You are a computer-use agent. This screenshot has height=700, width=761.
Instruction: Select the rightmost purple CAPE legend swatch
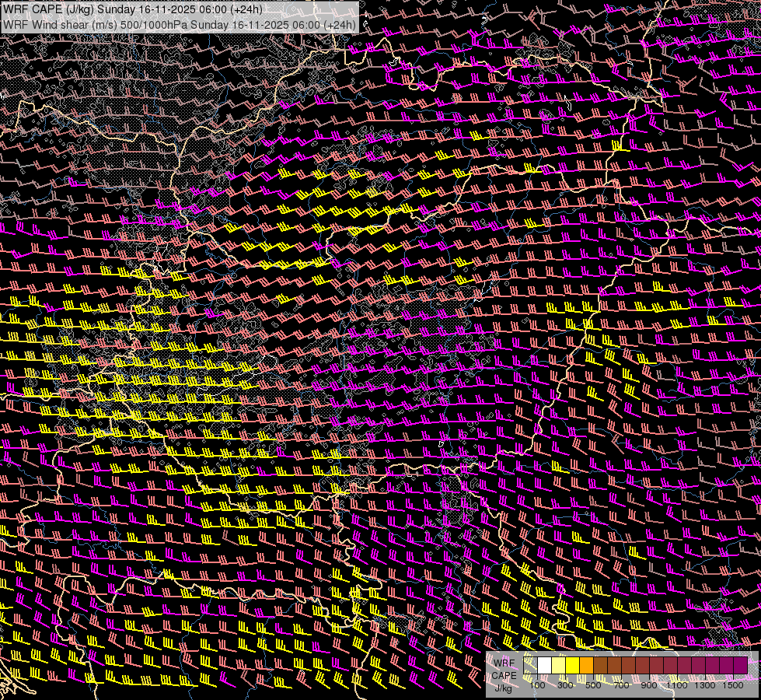coord(741,665)
